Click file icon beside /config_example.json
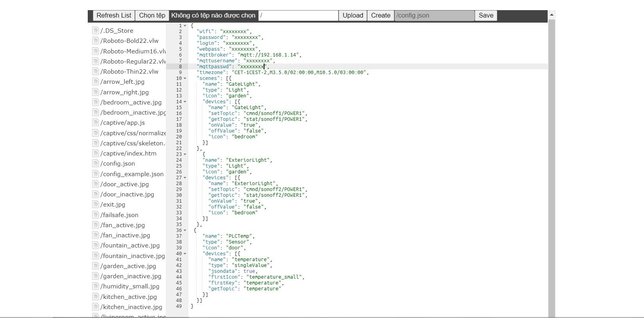Image resolution: width=644 pixels, height=318 pixels. (96, 174)
